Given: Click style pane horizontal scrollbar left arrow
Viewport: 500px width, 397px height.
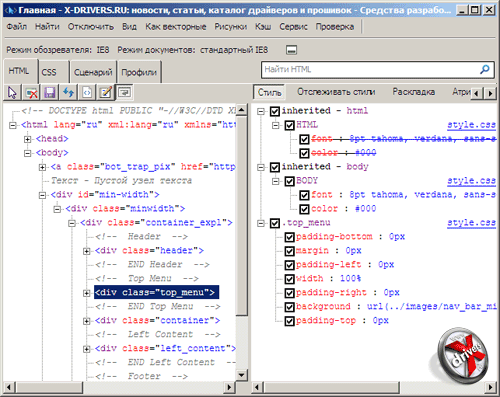Looking at the screenshot, I should point(257,387).
